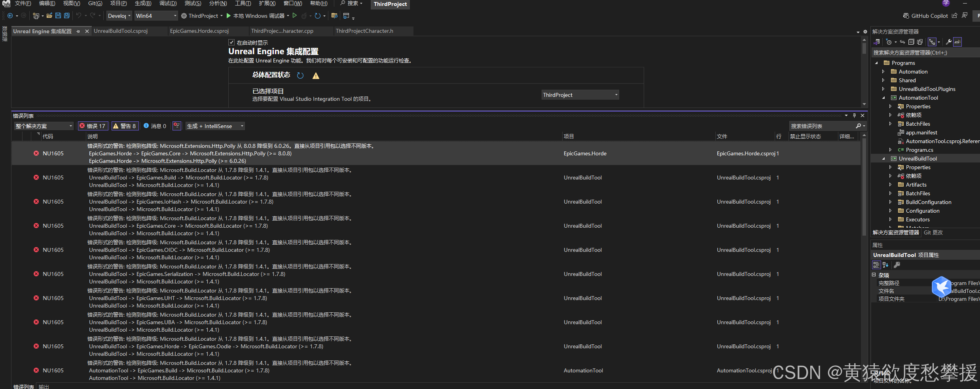This screenshot has height=389, width=980.
Task: Open the Debug menu
Action: click(x=168, y=4)
